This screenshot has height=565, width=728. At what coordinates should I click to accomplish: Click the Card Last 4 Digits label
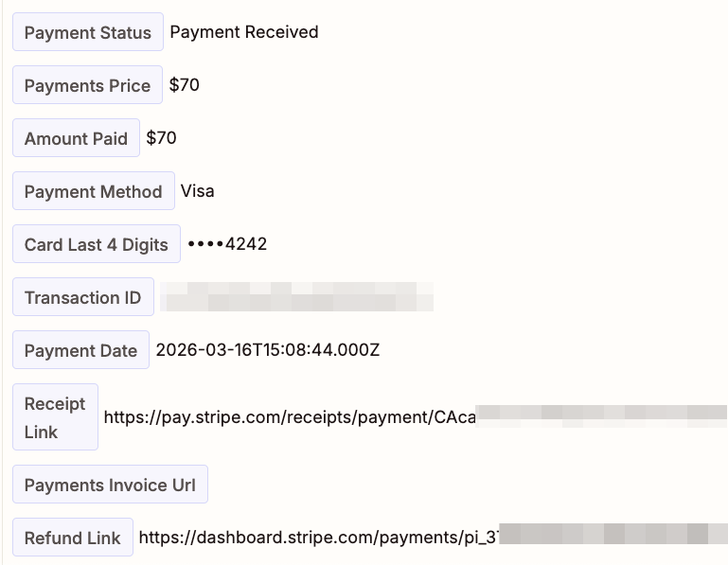coord(96,244)
